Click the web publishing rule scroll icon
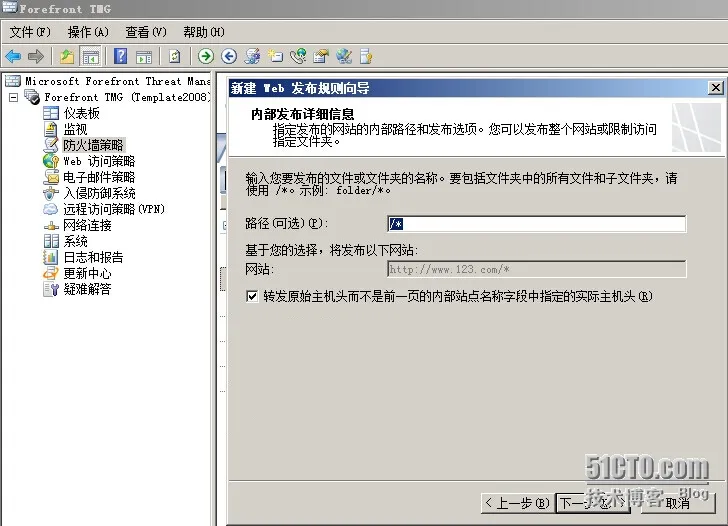This screenshot has height=526, width=728. pyautogui.click(x=252, y=57)
